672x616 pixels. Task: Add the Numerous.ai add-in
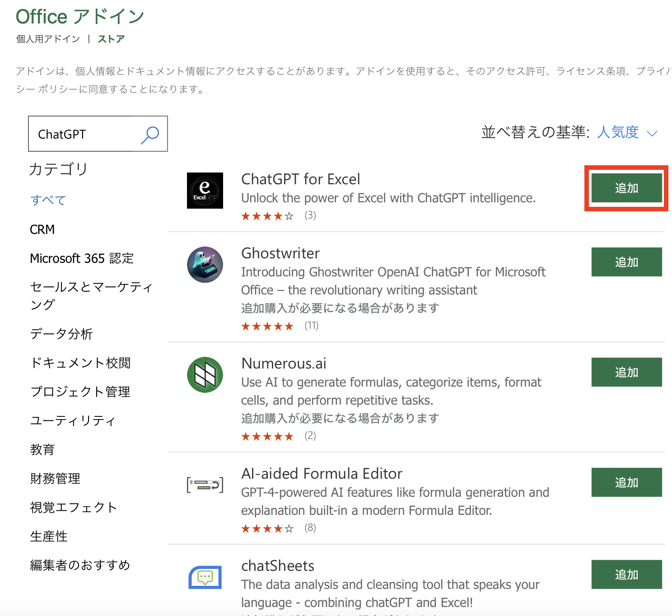tap(626, 372)
